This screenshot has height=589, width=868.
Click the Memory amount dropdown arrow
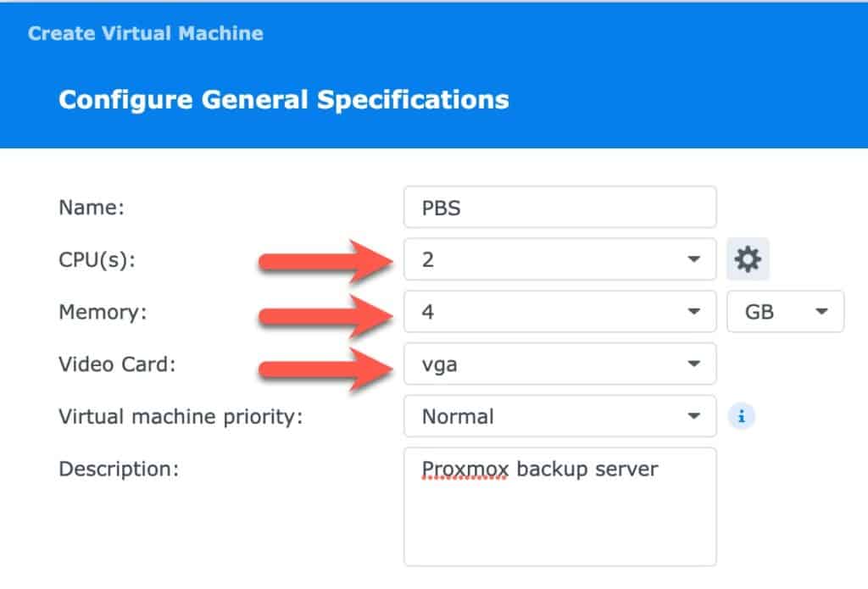693,312
